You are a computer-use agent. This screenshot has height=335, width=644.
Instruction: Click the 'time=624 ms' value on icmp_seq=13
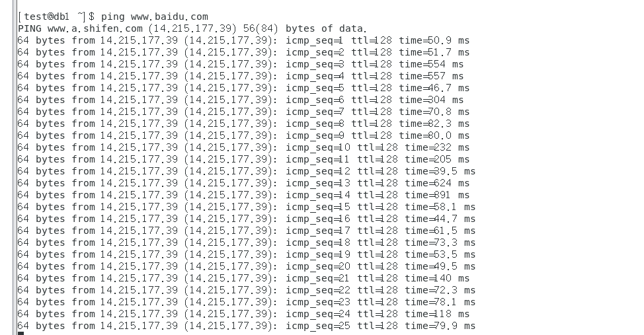click(x=437, y=184)
